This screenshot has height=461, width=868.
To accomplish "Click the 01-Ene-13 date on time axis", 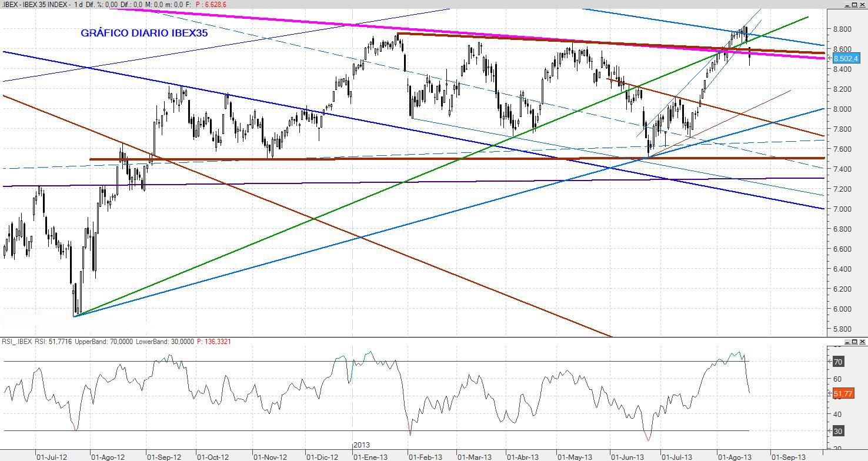I will 370,456.
